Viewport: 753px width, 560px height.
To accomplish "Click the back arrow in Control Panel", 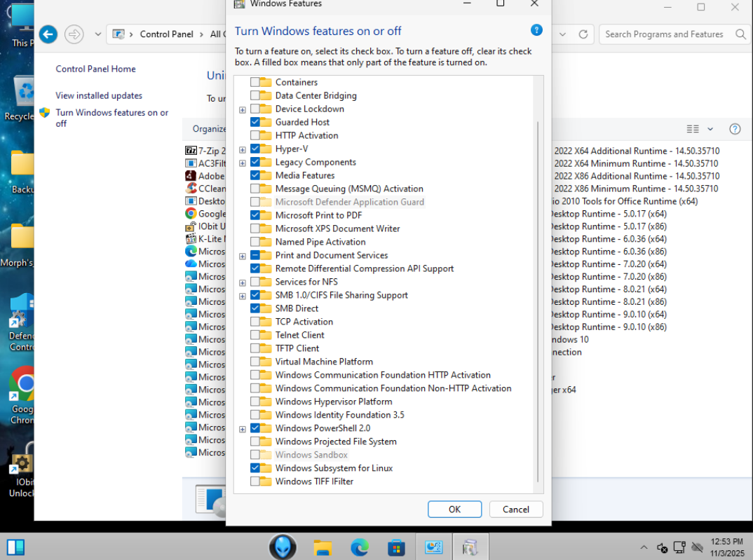I will [48, 34].
